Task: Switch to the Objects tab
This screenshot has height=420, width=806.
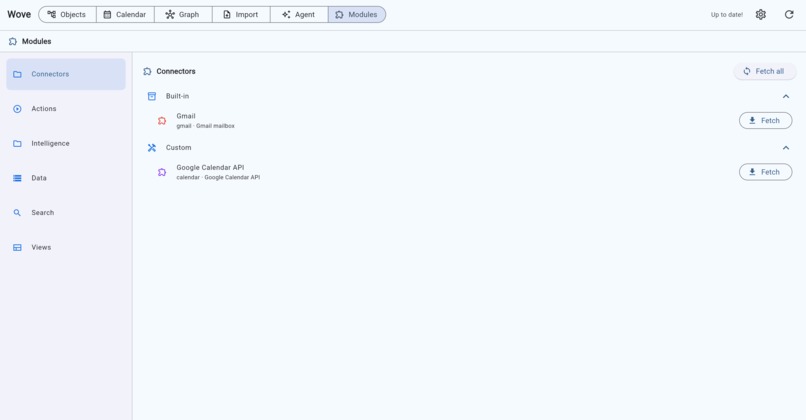Action: [67, 14]
